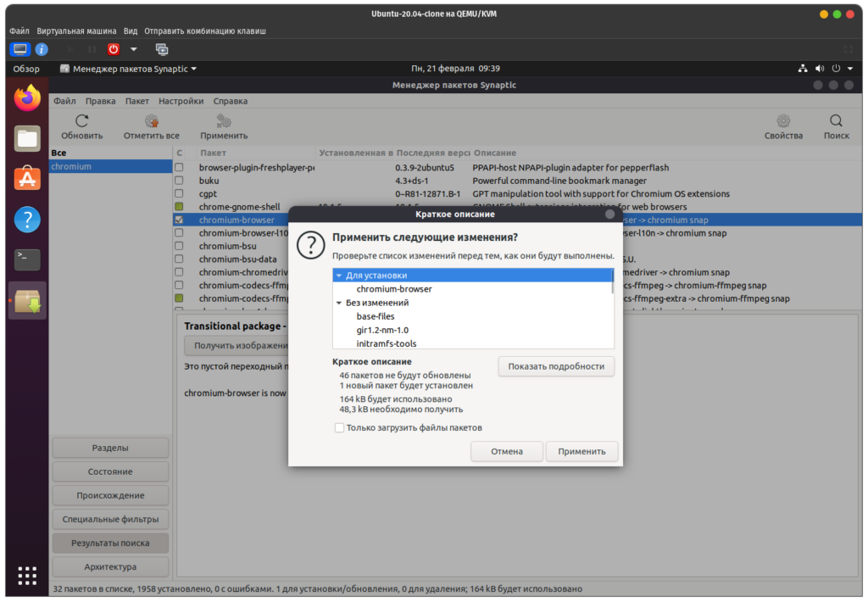The height and width of the screenshot is (602, 868).
Task: Enable 'Только загрузить файлы пакетов' checkbox
Action: click(x=339, y=428)
